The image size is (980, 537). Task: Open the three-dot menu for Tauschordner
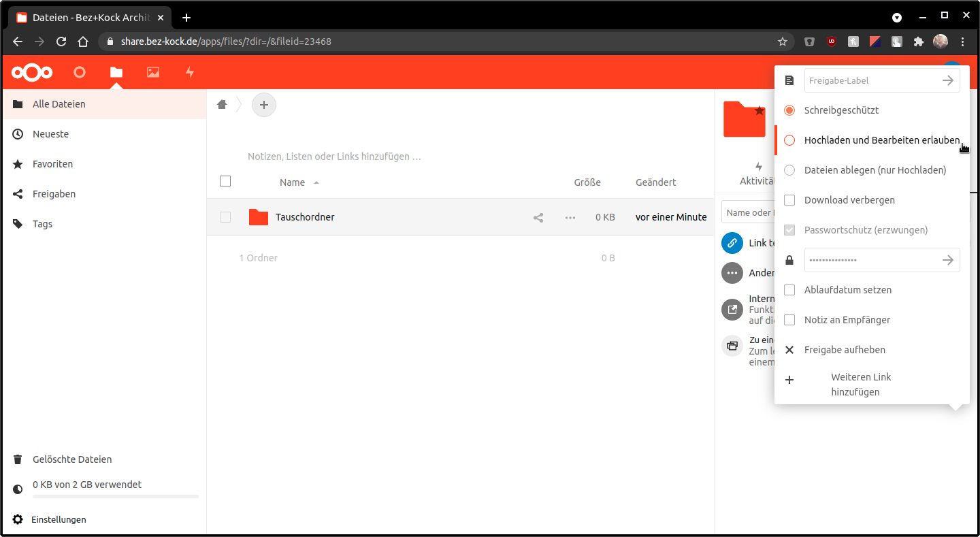click(x=570, y=218)
